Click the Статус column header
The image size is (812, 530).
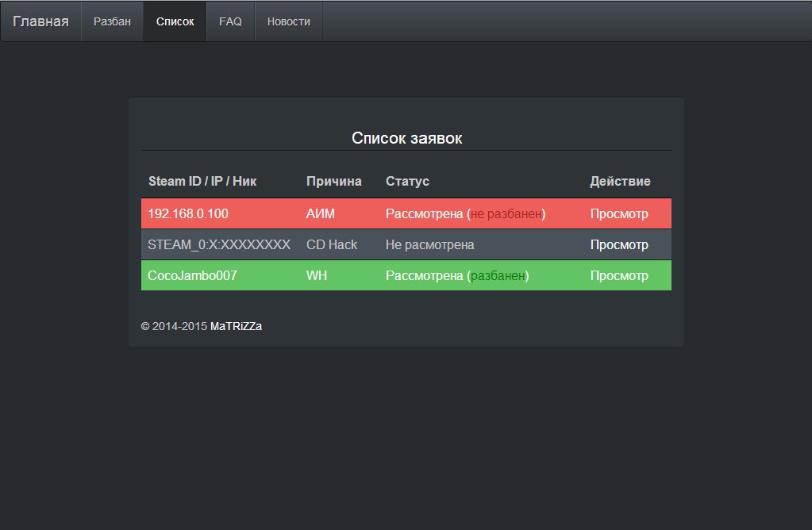click(x=407, y=181)
